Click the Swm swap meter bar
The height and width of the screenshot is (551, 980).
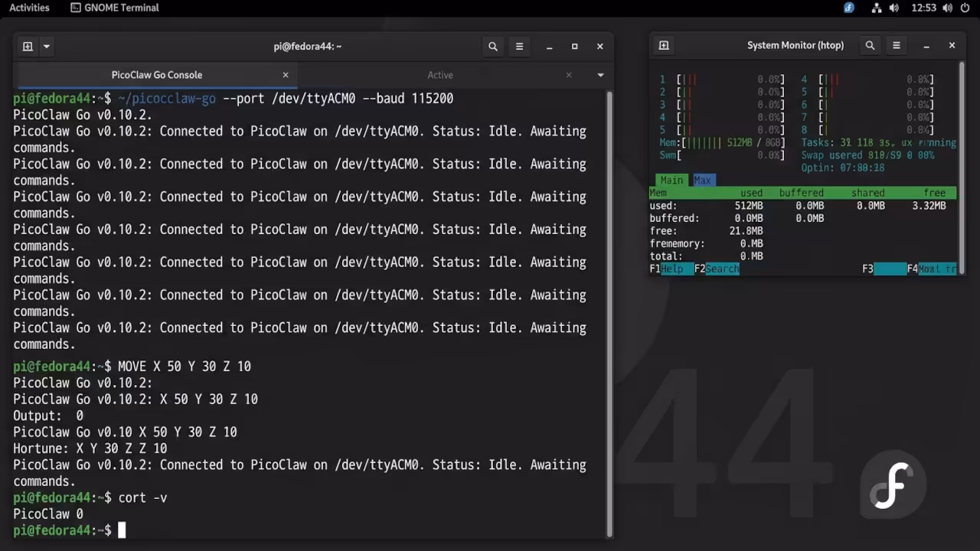coord(722,155)
